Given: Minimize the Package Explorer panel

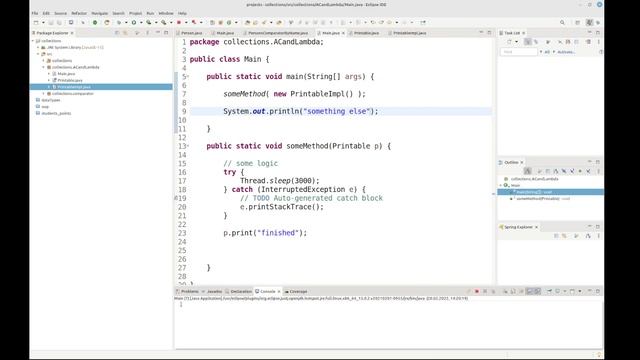Looking at the screenshot, I should pyautogui.click(x=158, y=33).
